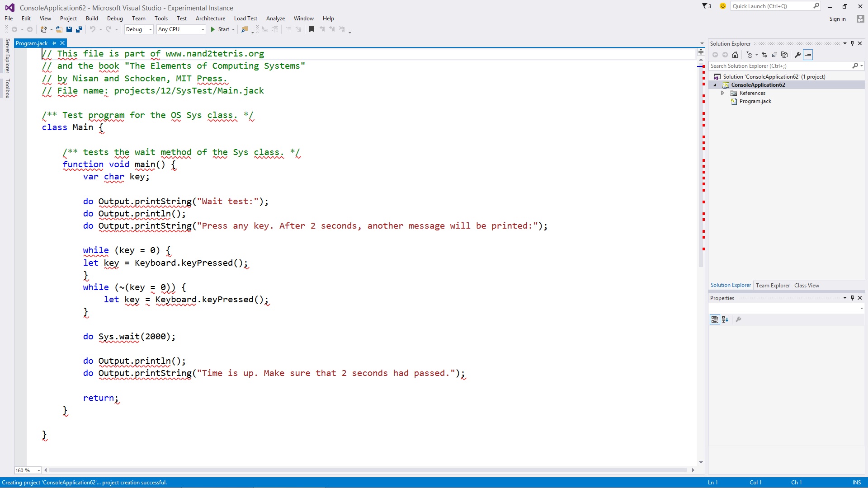The width and height of the screenshot is (868, 488).
Task: Expand the References tree node
Action: [x=722, y=93]
